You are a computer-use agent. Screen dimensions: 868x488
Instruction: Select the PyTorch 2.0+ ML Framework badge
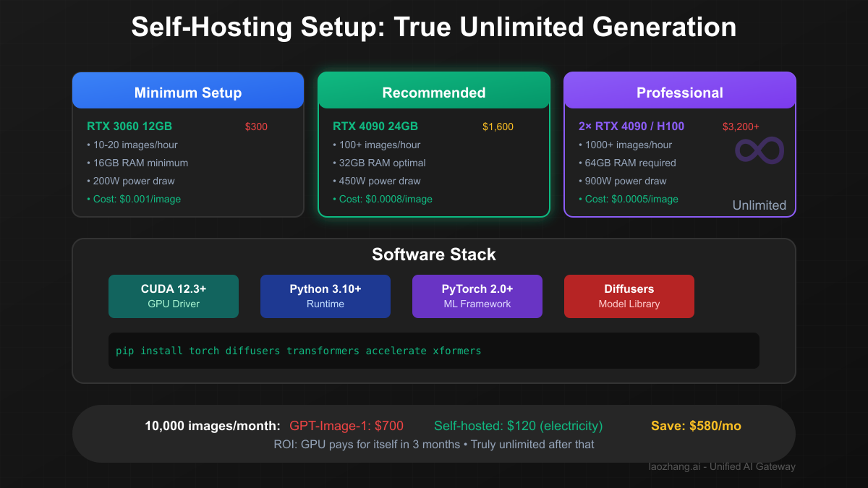(477, 296)
